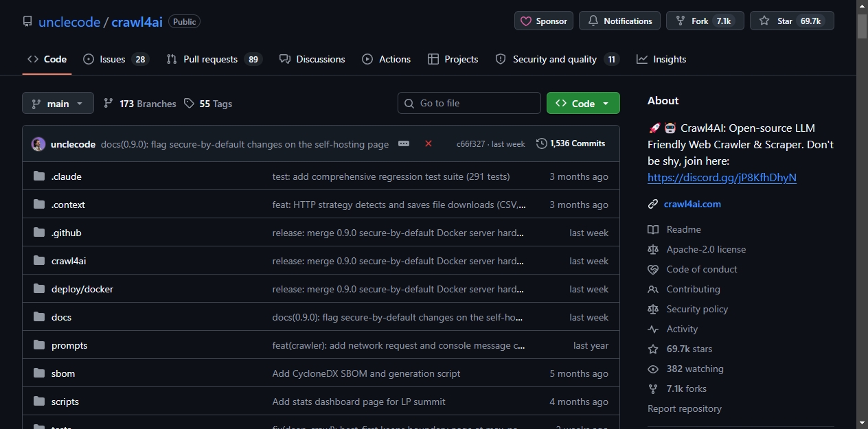Open the .claude folder name
This screenshot has height=429, width=868.
tap(67, 176)
